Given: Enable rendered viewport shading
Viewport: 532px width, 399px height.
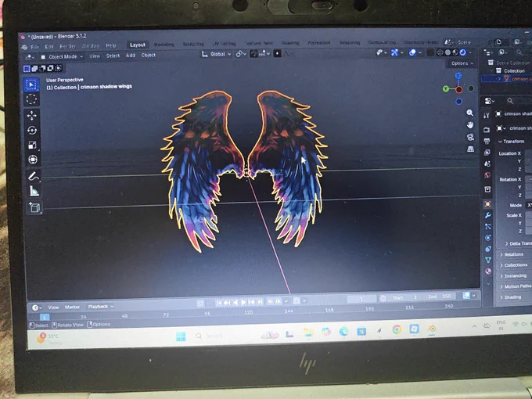Looking at the screenshot, I should [463, 52].
